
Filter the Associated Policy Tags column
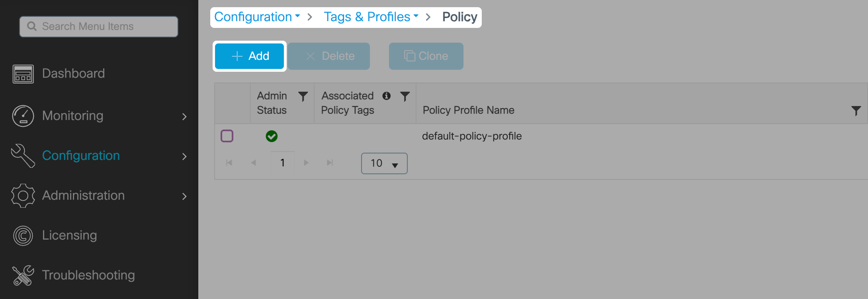coord(405,96)
